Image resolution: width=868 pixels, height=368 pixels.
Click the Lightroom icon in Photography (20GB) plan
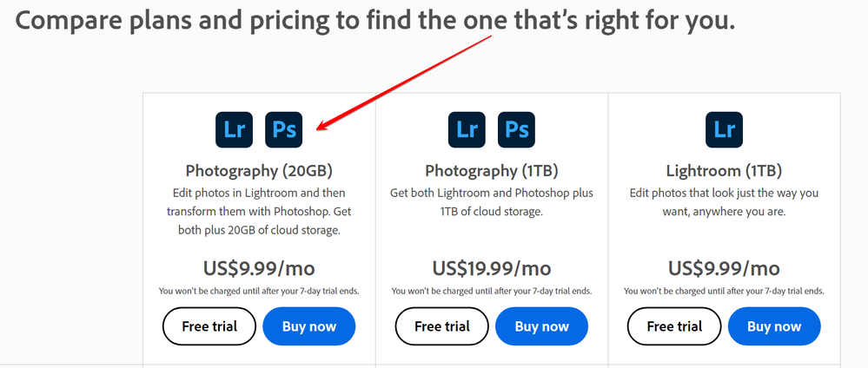(x=235, y=129)
